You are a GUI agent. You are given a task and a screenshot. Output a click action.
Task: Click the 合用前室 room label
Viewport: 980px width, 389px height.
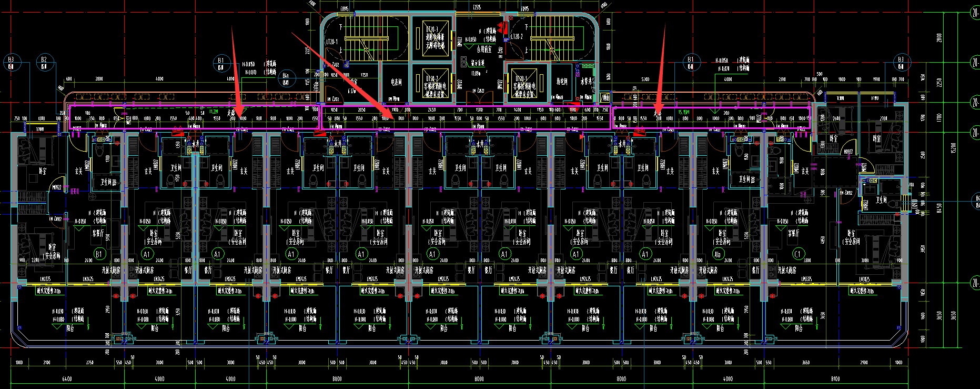click(484, 49)
